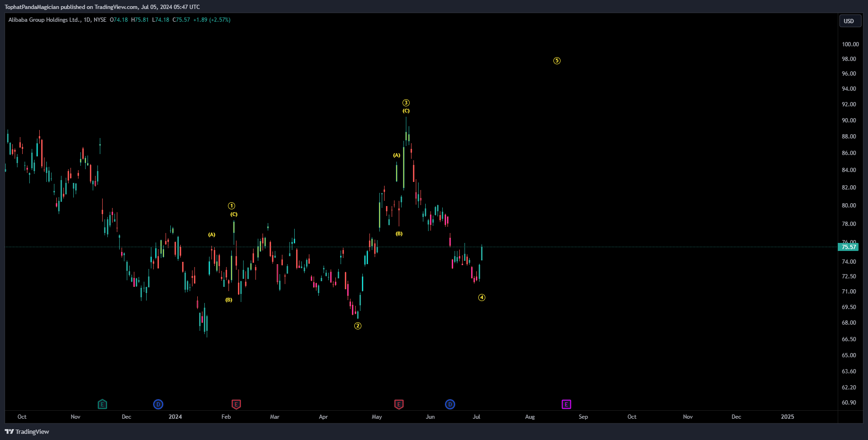Click the 2025 label on time axis

[787, 416]
